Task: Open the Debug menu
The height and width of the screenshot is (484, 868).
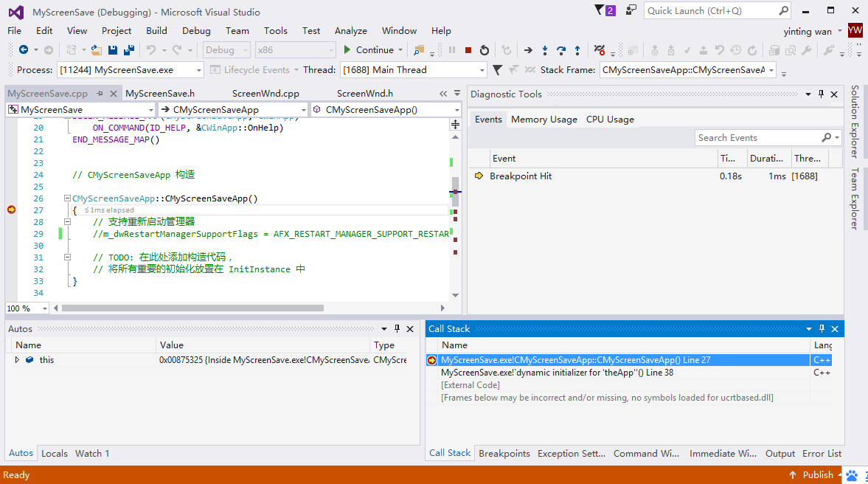Action: [x=196, y=30]
